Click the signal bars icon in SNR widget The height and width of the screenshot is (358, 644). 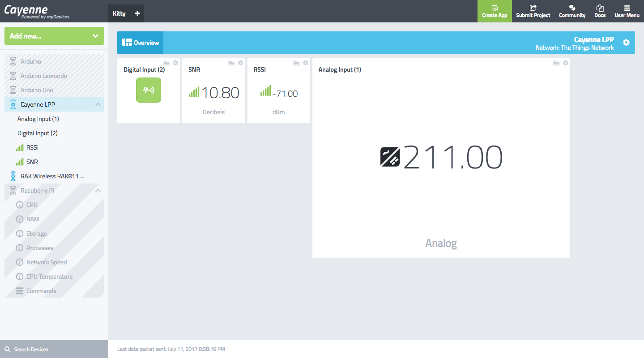[x=194, y=92]
